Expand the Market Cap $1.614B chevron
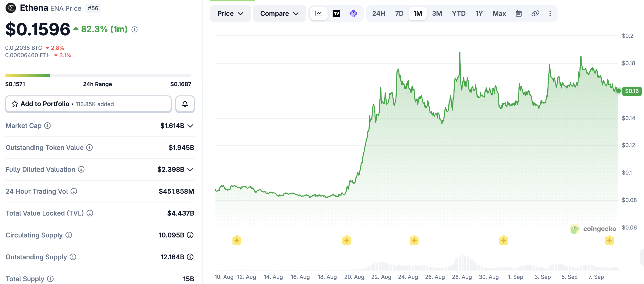The image size is (644, 284). click(190, 126)
